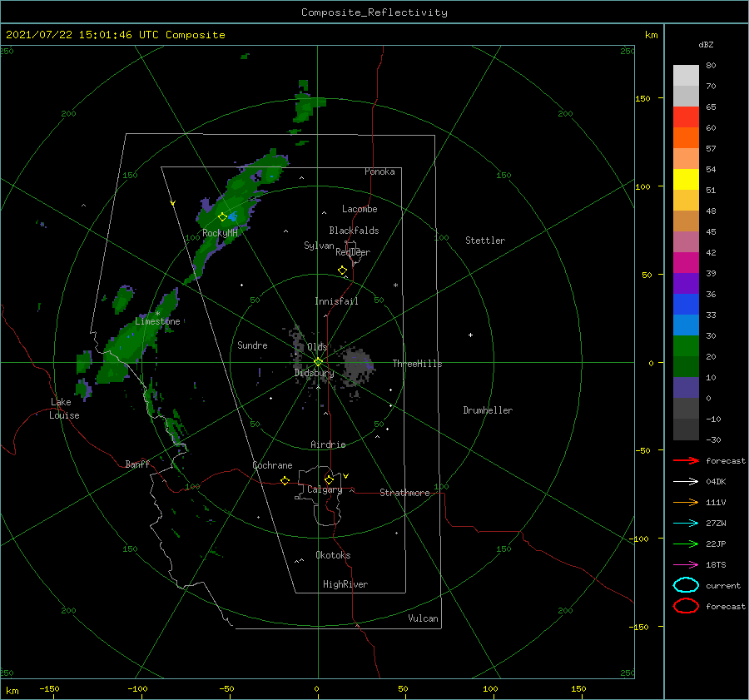Image resolution: width=749 pixels, height=700 pixels.
Task: Click the Drumheller label
Action: [x=488, y=410]
